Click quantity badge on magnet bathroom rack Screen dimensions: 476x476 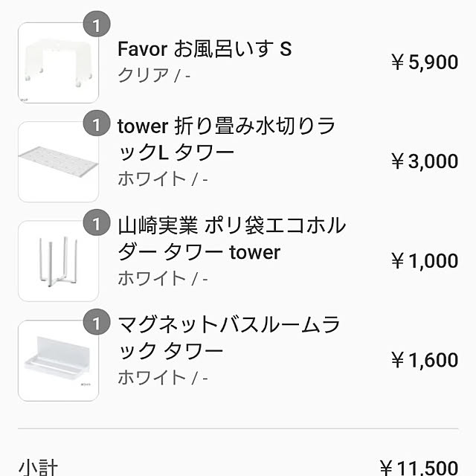pos(97,322)
